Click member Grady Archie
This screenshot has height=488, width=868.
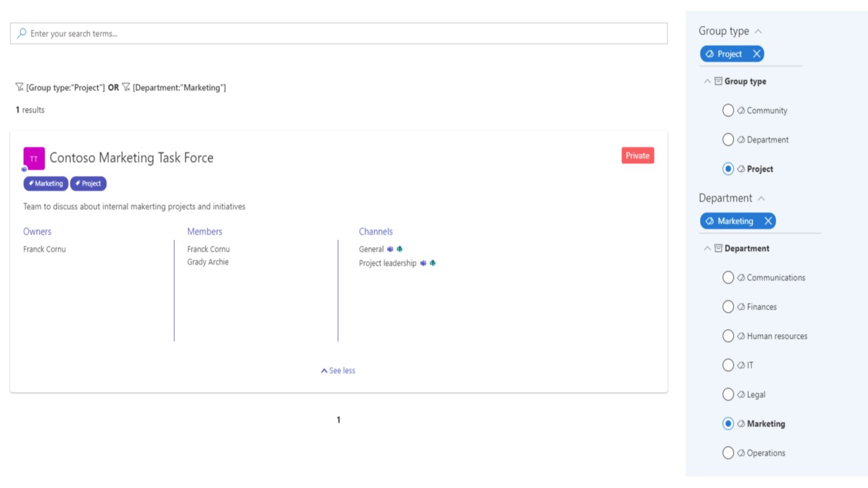point(208,262)
